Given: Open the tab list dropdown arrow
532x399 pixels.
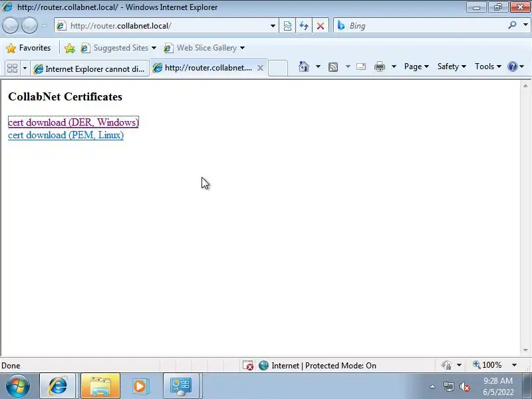Looking at the screenshot, I should pyautogui.click(x=25, y=68).
